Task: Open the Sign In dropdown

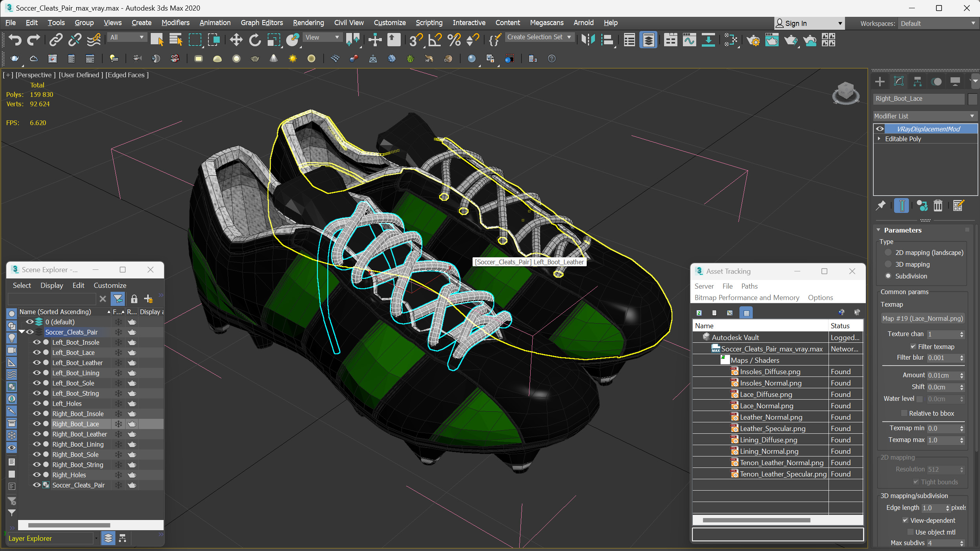Action: [x=809, y=24]
